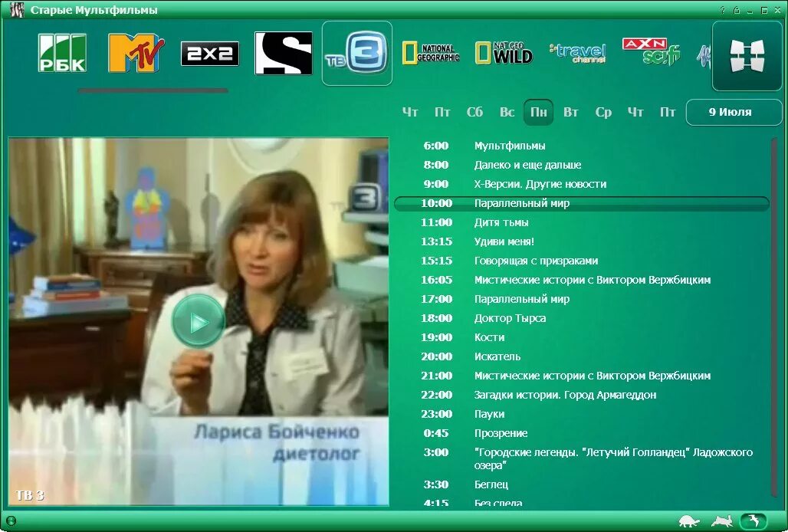Click the help question mark icon
Image resolution: width=788 pixels, height=532 pixels.
[x=723, y=10]
